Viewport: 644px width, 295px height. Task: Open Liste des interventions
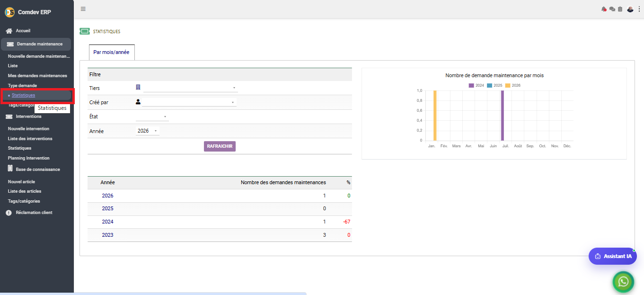point(30,139)
